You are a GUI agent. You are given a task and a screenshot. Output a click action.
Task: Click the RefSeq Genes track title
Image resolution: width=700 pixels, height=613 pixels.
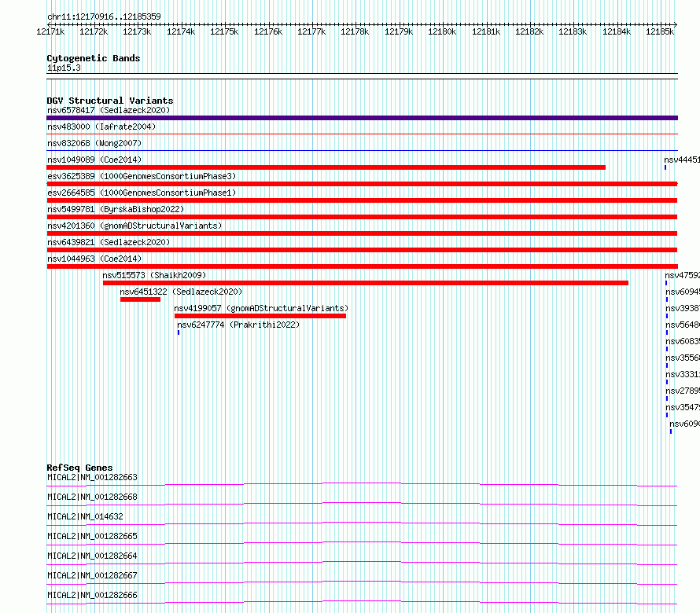[x=79, y=468]
